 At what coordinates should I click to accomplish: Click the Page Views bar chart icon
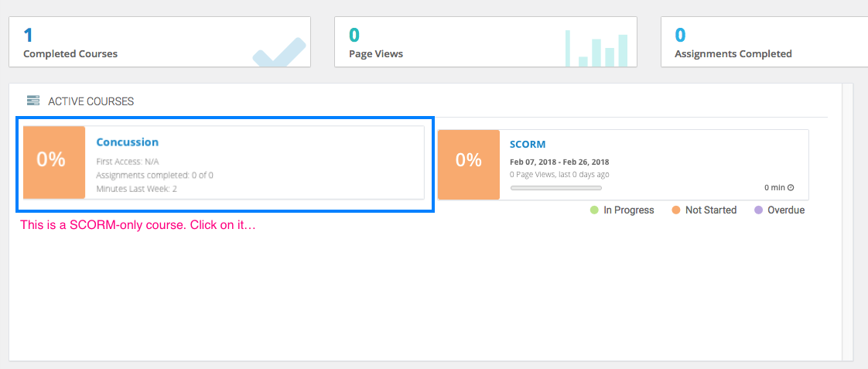(x=596, y=48)
